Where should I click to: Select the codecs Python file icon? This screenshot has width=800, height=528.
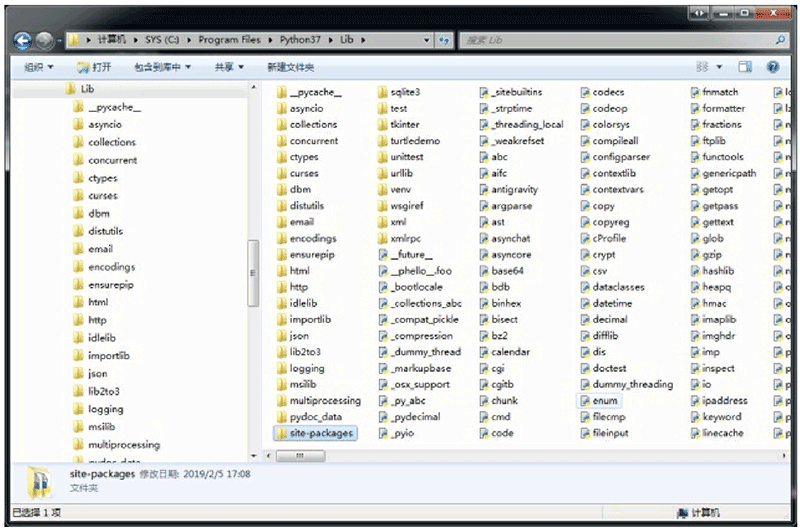coord(585,92)
